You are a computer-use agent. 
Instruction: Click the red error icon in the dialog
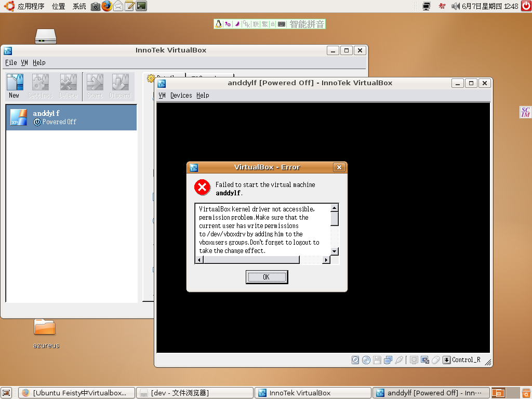(x=202, y=187)
